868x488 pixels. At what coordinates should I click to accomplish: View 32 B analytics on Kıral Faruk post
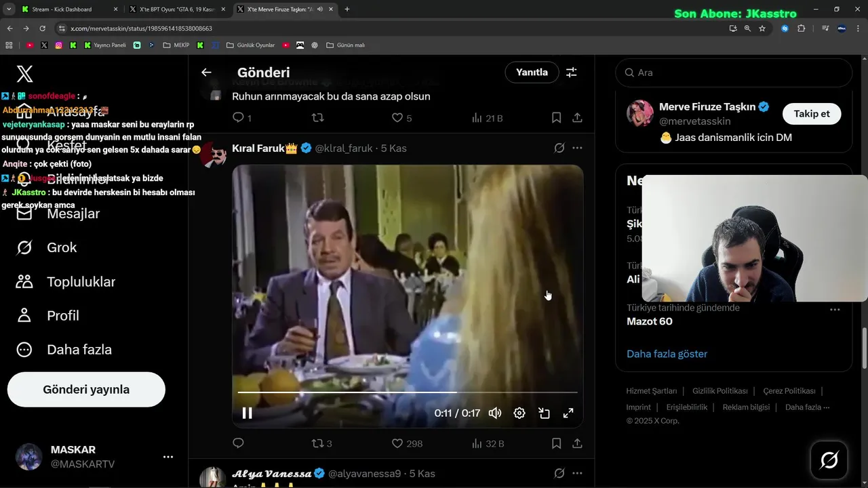click(488, 443)
